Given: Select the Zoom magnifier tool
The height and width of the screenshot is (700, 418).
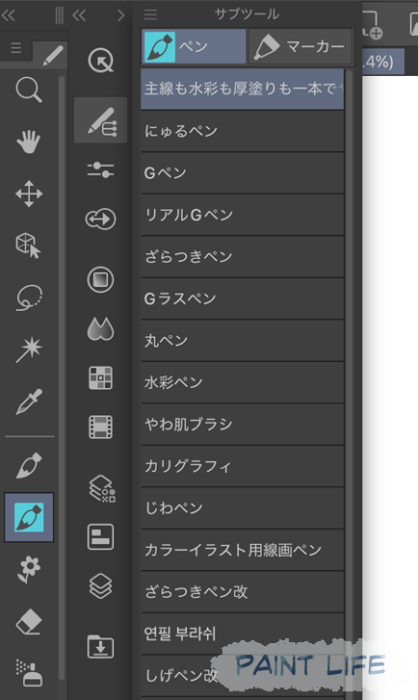Looking at the screenshot, I should [x=29, y=90].
